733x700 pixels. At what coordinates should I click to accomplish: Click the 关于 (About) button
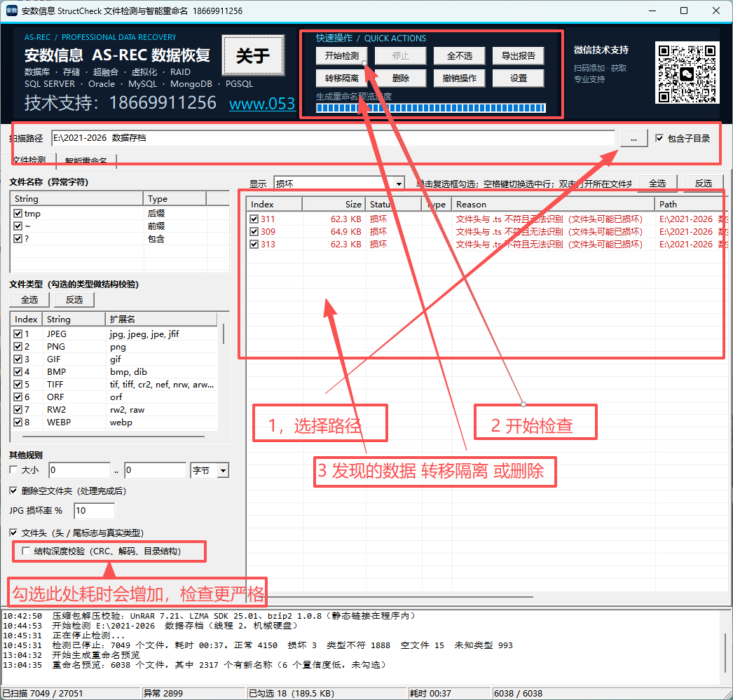click(253, 55)
